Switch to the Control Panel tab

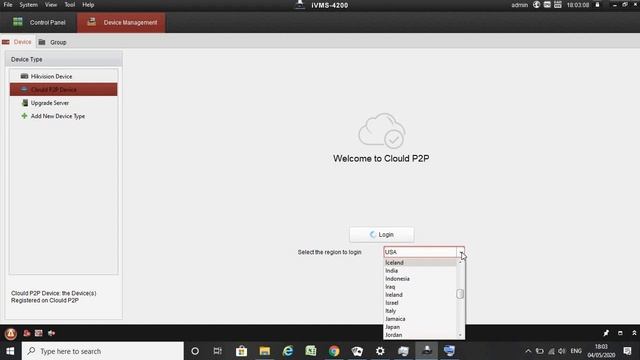39,22
